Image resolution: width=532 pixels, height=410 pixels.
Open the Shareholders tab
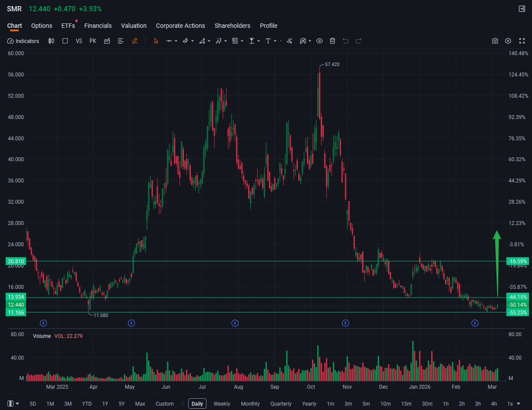tap(233, 26)
